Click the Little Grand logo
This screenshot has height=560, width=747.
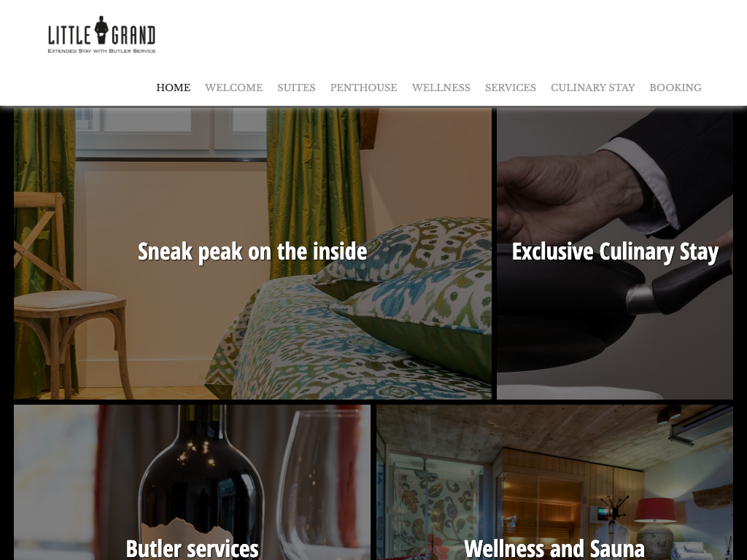click(102, 35)
